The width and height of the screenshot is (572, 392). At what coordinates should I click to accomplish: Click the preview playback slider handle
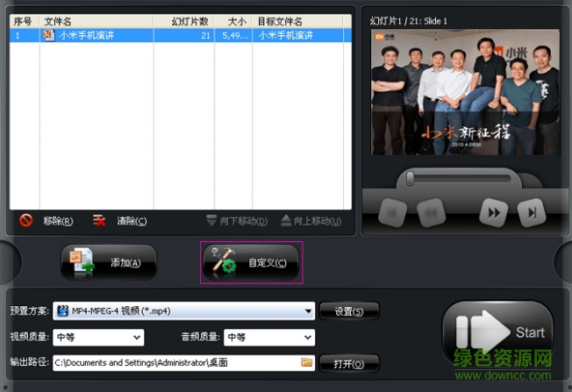pos(409,179)
